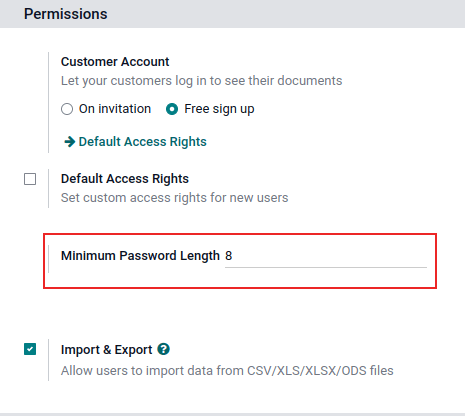
Task: Click the On invitation label text
Action: (115, 109)
